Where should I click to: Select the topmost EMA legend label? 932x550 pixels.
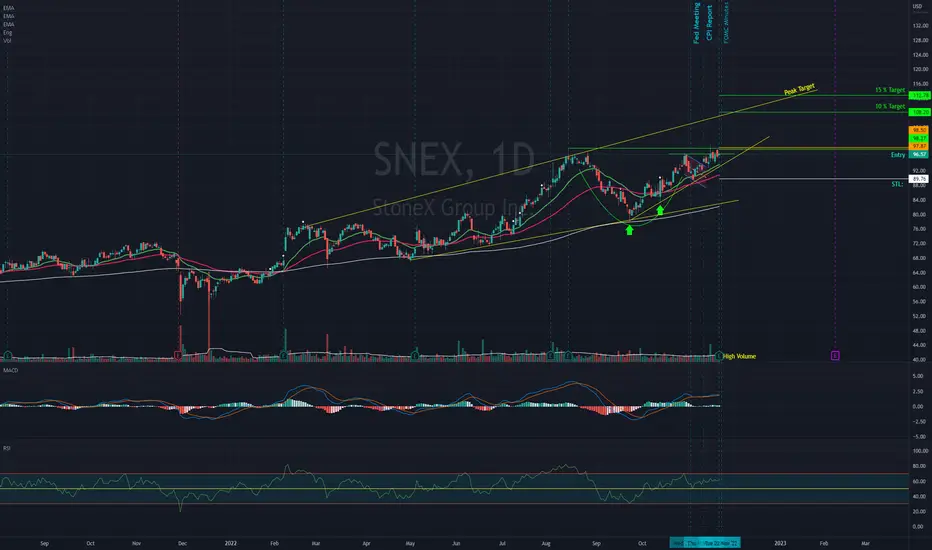8,8
